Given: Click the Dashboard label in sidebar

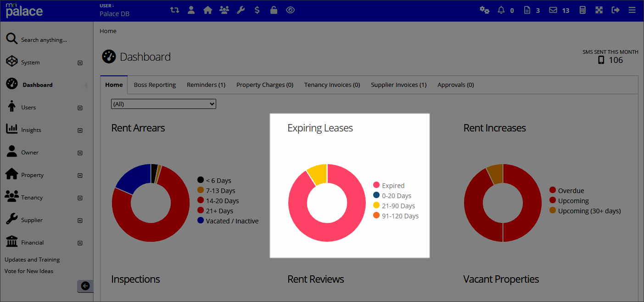Looking at the screenshot, I should 38,85.
